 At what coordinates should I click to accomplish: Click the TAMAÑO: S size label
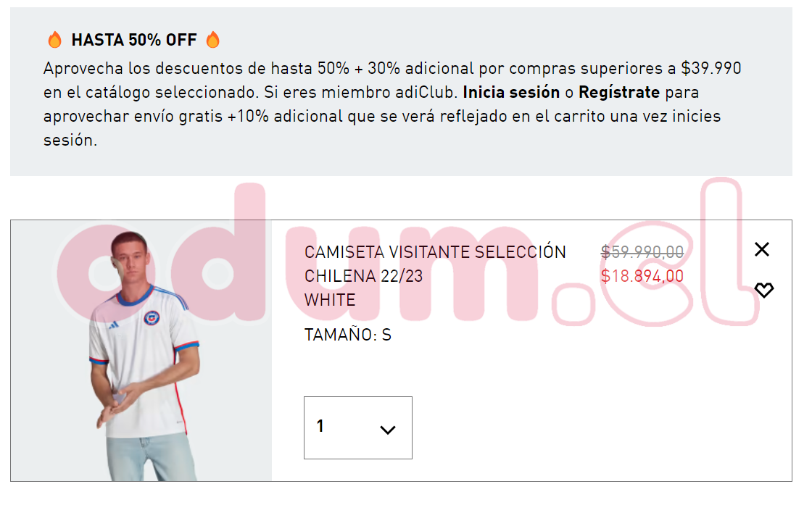tap(347, 335)
